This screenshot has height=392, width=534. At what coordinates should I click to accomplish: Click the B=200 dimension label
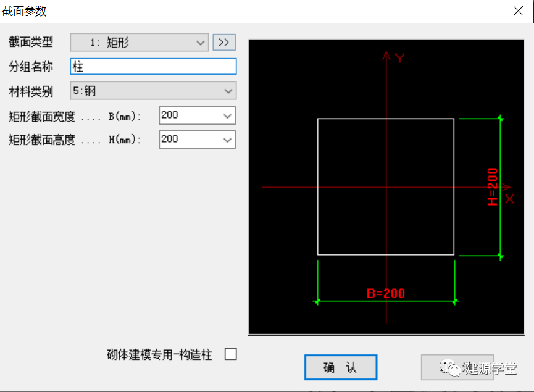386,294
